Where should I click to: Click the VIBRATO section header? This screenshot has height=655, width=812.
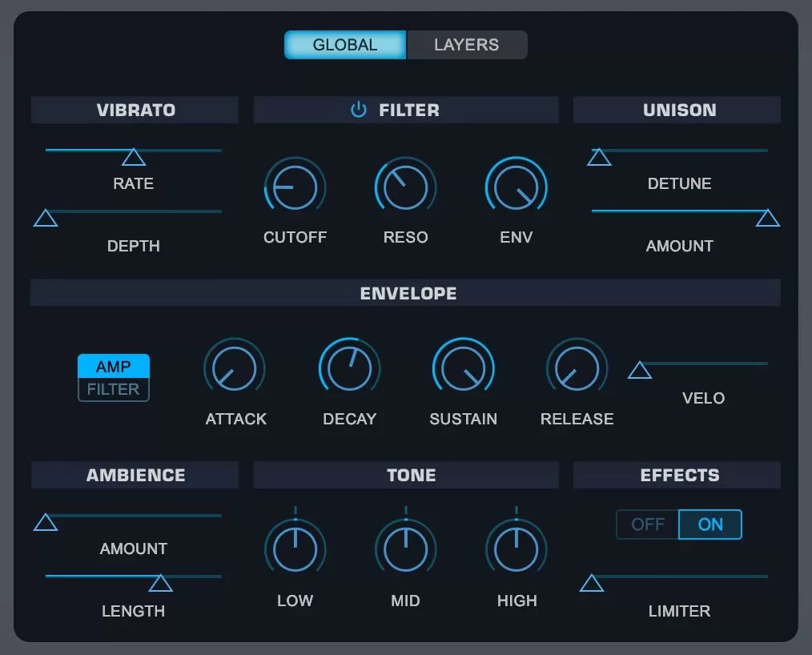coord(134,110)
